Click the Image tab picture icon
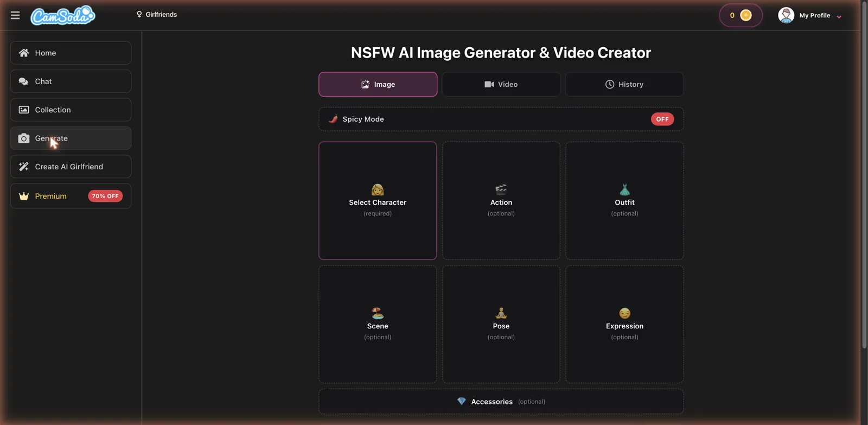868x425 pixels. click(x=365, y=84)
